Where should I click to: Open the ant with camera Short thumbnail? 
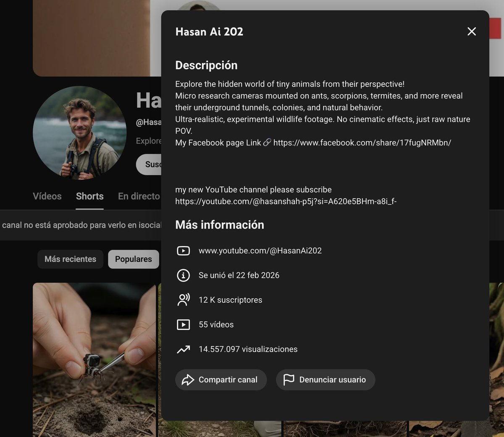tap(94, 360)
